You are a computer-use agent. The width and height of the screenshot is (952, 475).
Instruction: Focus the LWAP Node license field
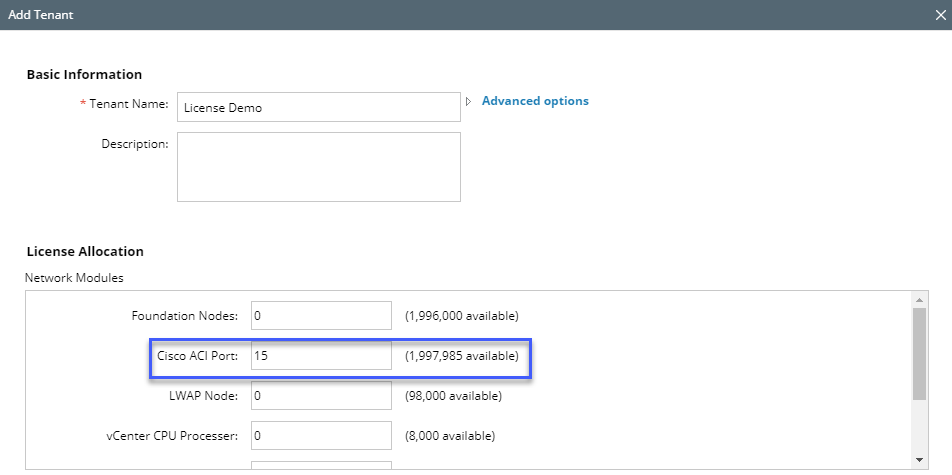click(321, 396)
